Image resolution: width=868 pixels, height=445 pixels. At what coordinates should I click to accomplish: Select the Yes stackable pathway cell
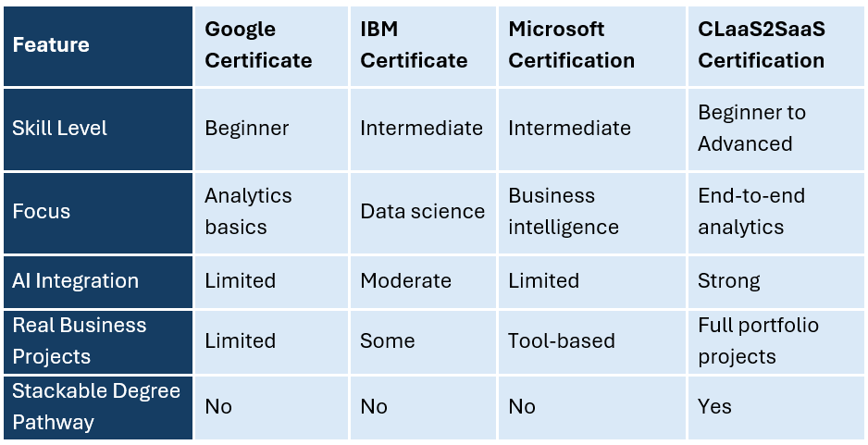[775, 407]
